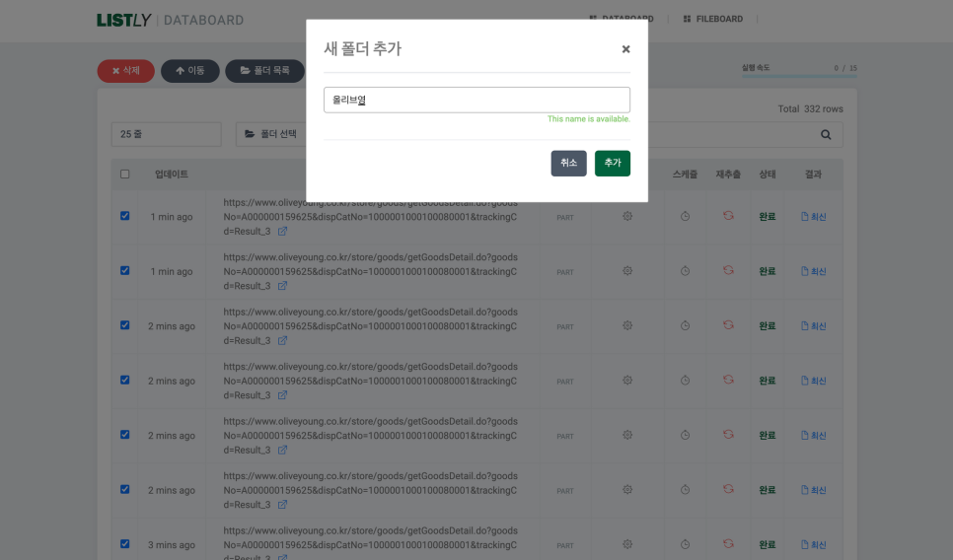Uncheck the first row checkbox
The height and width of the screenshot is (560, 953).
click(x=124, y=216)
